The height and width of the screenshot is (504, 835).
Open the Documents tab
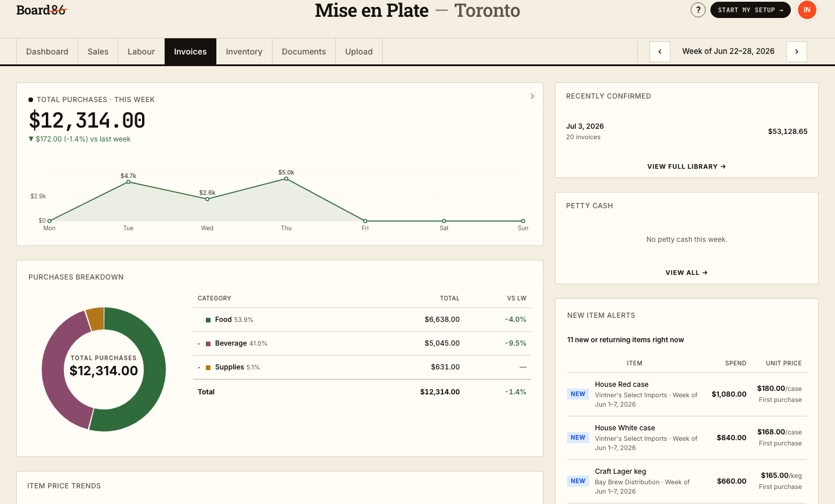304,52
